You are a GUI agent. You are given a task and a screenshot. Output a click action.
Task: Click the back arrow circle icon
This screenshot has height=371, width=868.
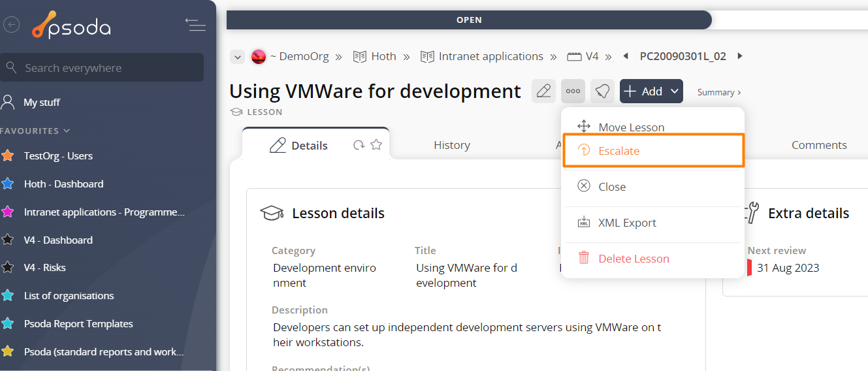point(11,25)
